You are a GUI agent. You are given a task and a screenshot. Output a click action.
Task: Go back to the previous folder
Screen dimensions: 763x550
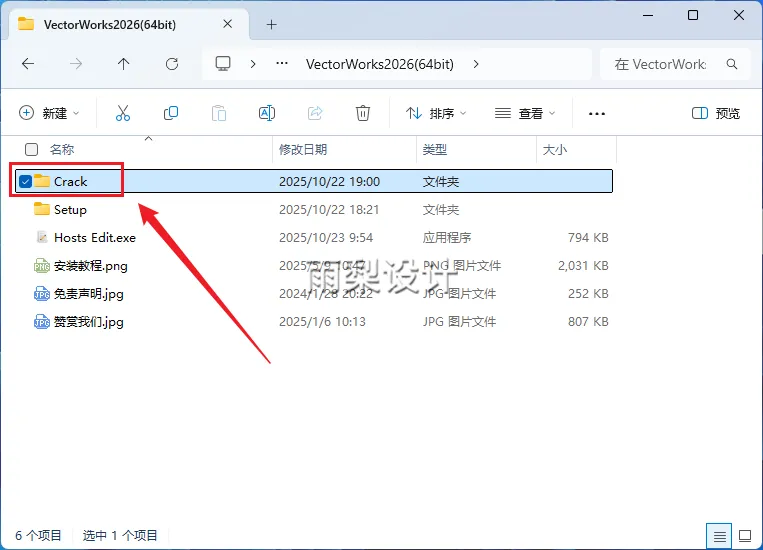pyautogui.click(x=28, y=64)
